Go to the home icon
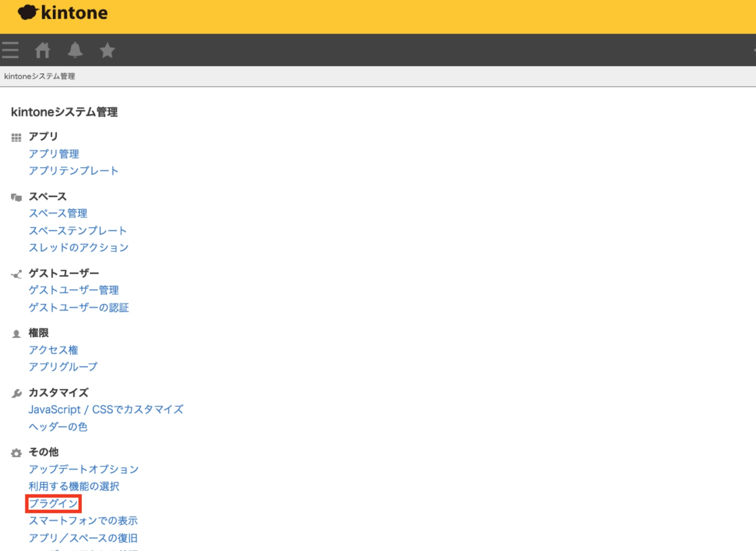This screenshot has height=551, width=756. coord(43,50)
